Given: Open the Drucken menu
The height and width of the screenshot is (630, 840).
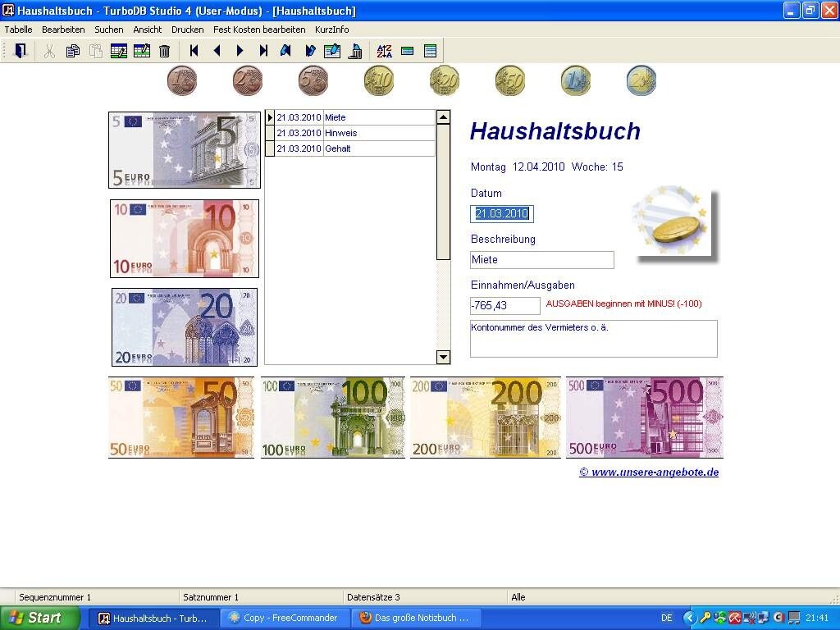Looking at the screenshot, I should click(188, 30).
